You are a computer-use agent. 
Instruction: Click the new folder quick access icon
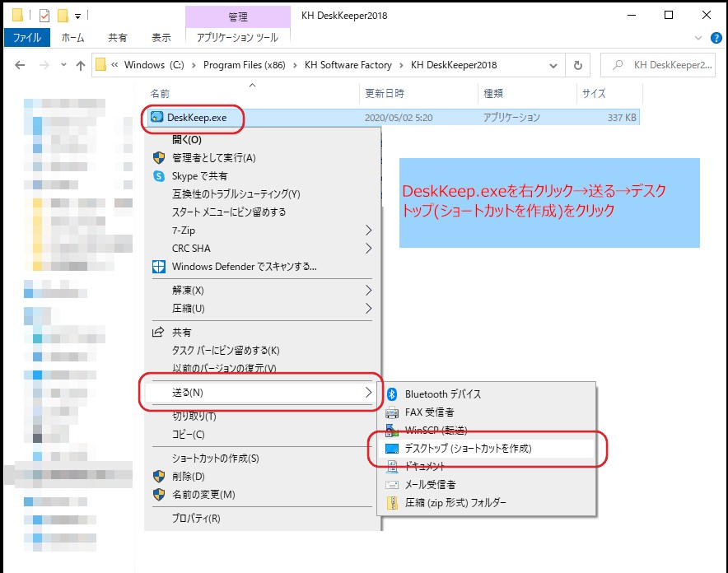tap(63, 16)
